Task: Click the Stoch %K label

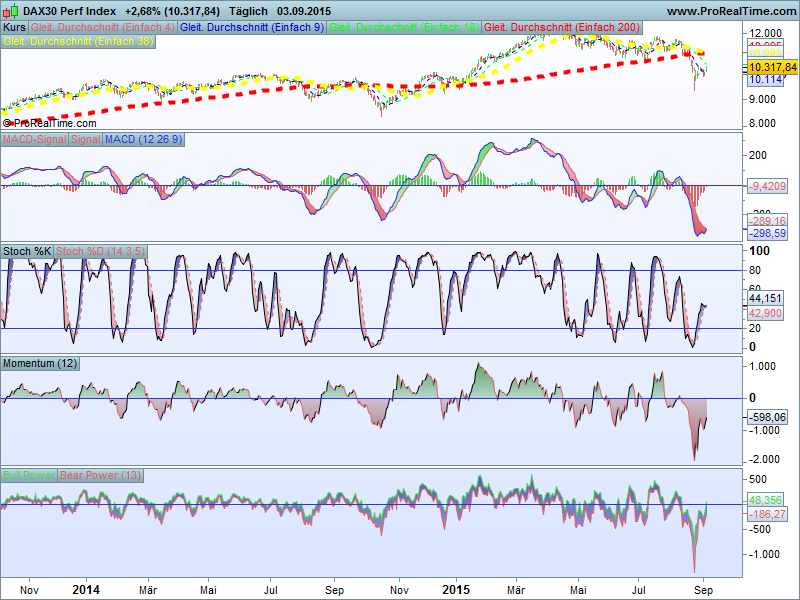Action: click(x=27, y=251)
